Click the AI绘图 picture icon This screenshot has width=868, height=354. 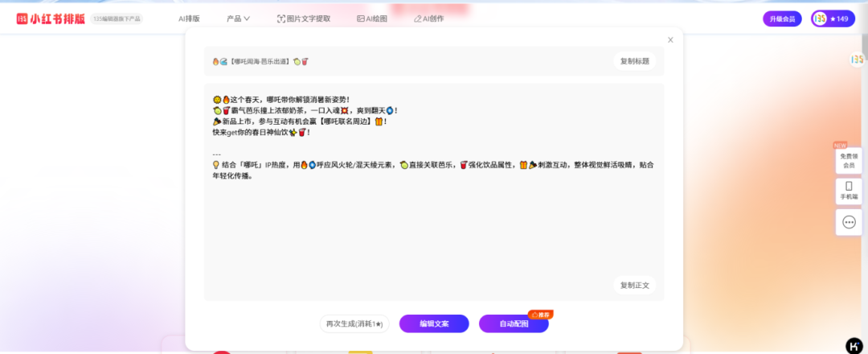tap(360, 19)
